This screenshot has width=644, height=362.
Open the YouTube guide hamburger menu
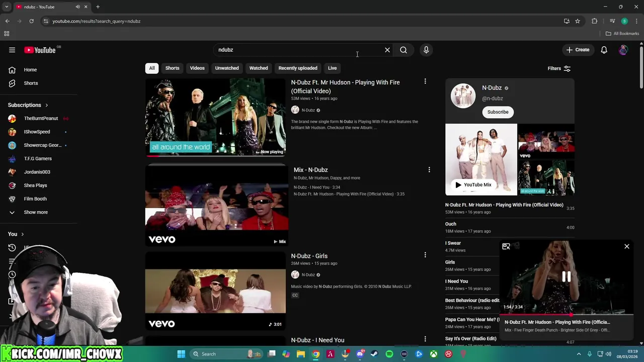click(12, 50)
